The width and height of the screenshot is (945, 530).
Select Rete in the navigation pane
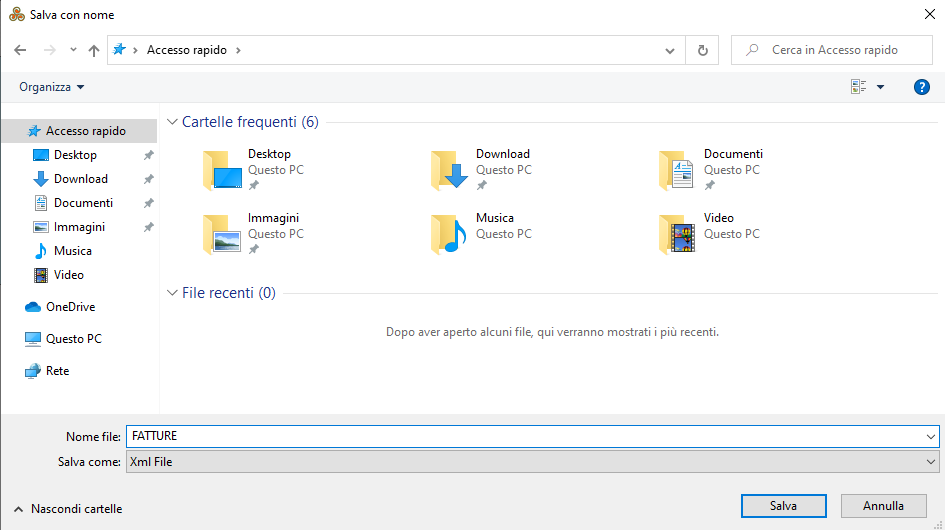tap(57, 371)
